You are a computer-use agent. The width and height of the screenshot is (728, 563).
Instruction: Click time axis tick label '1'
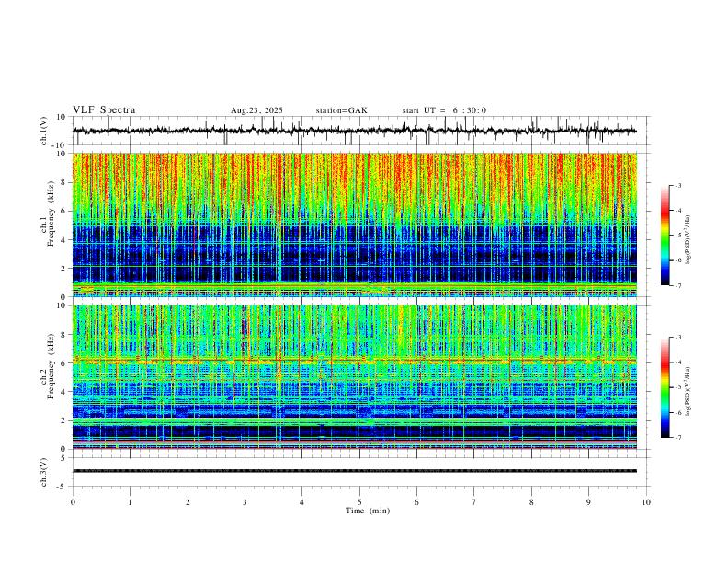[x=130, y=502]
